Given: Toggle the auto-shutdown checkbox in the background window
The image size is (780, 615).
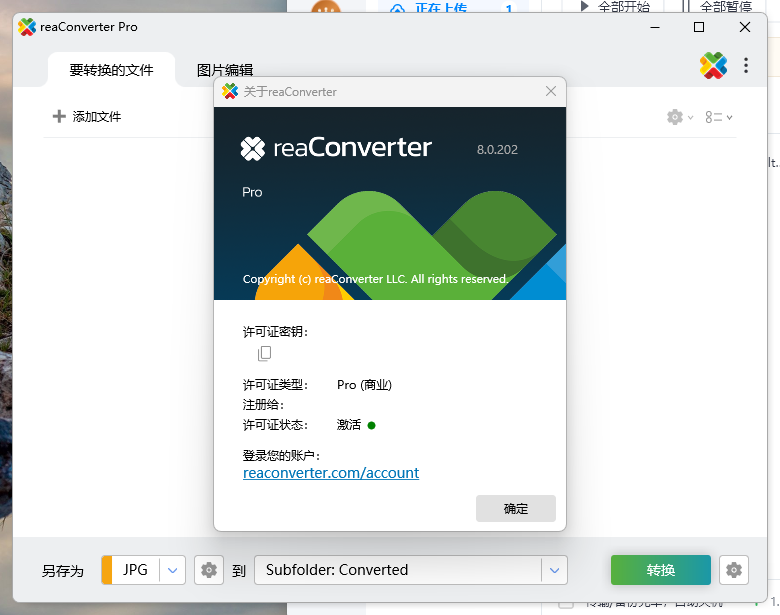Looking at the screenshot, I should [x=566, y=603].
